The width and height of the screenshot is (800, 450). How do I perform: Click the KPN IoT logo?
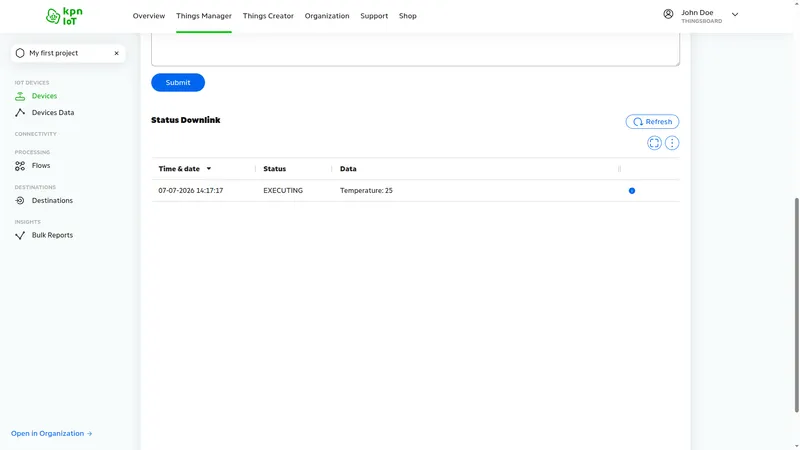point(64,16)
